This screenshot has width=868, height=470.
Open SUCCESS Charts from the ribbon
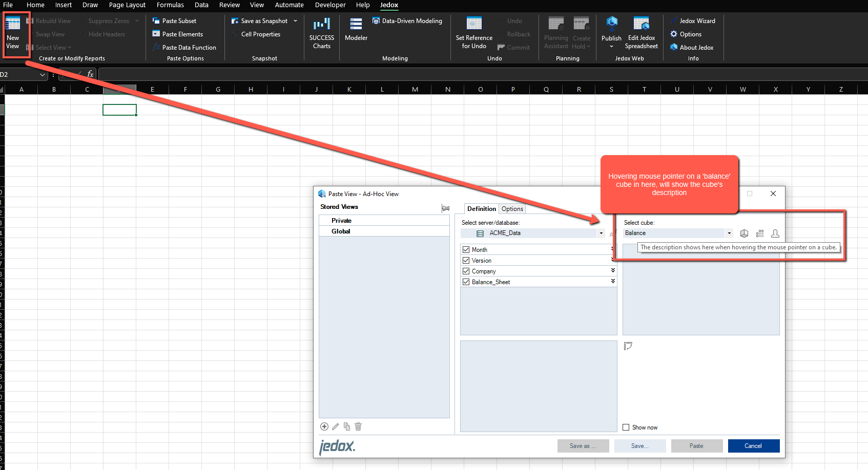coord(321,33)
